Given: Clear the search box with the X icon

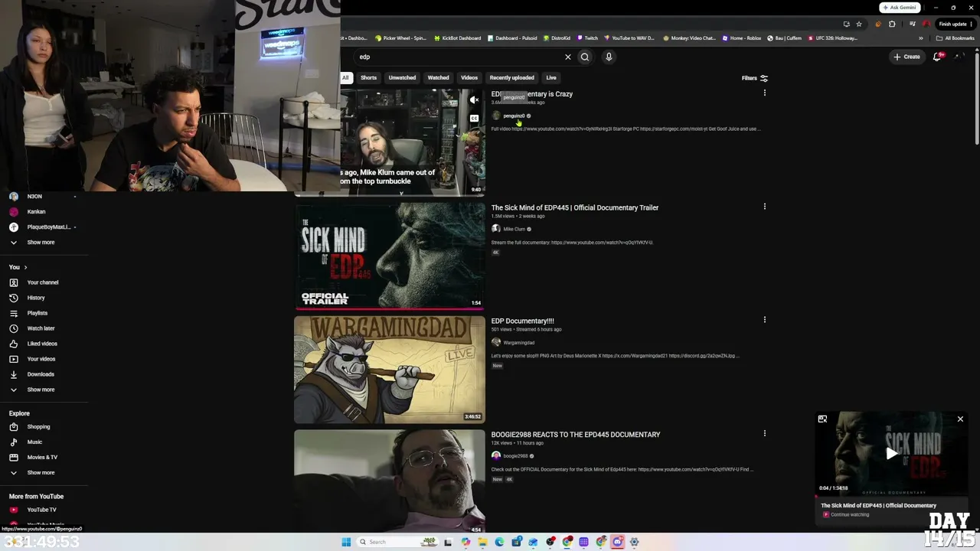Looking at the screenshot, I should pos(568,57).
